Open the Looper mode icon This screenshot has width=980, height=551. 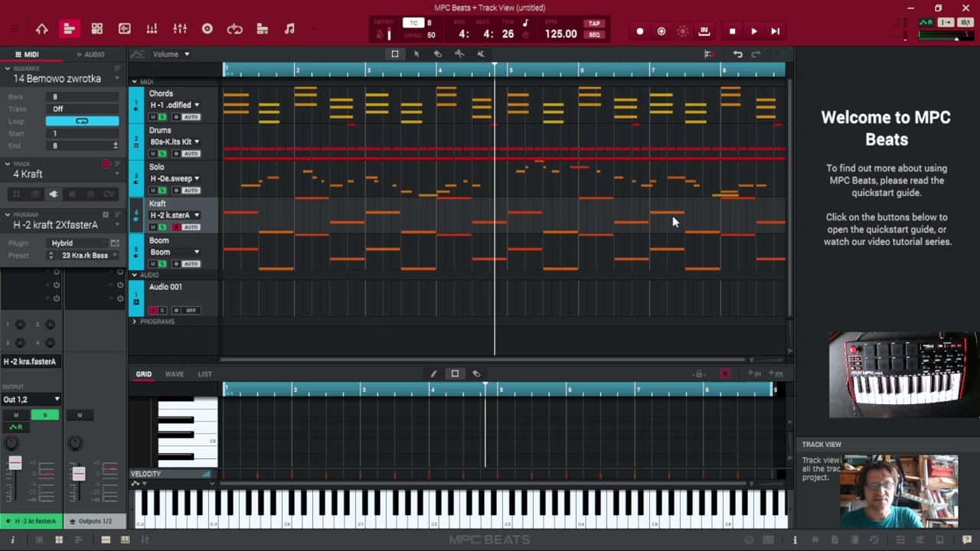pyautogui.click(x=235, y=29)
